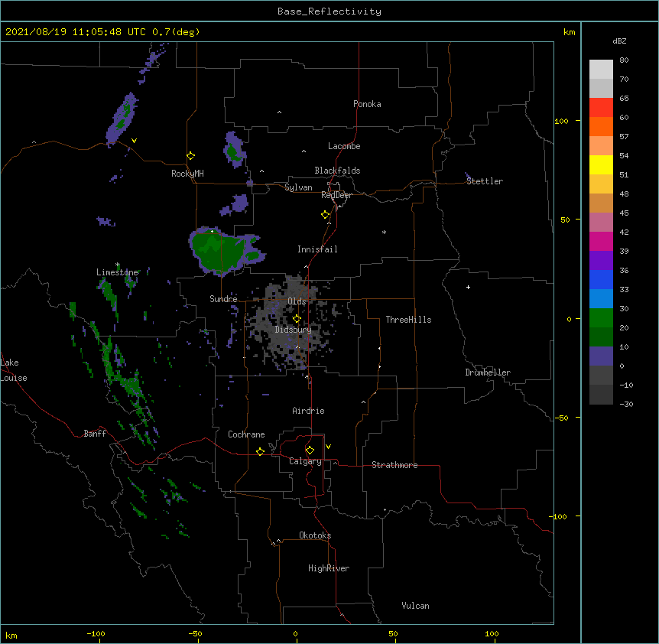Viewport: 659px width, 644px height.
Task: Click the slate indigo 0-10 dBZ swatch
Action: (601, 356)
